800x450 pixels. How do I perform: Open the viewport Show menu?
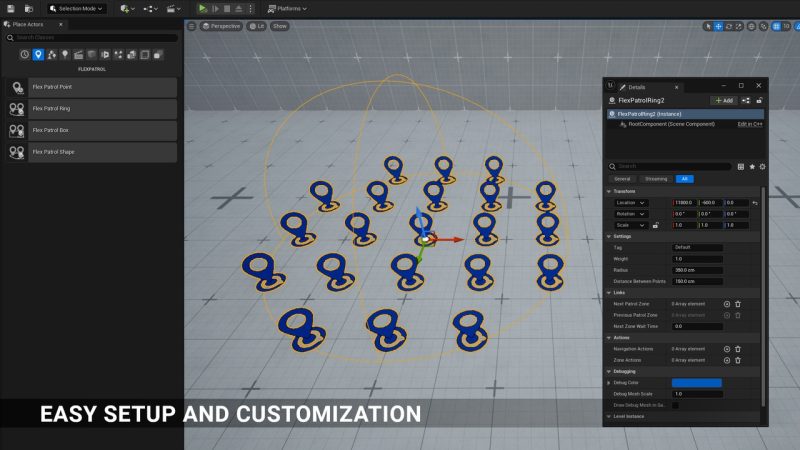click(280, 26)
